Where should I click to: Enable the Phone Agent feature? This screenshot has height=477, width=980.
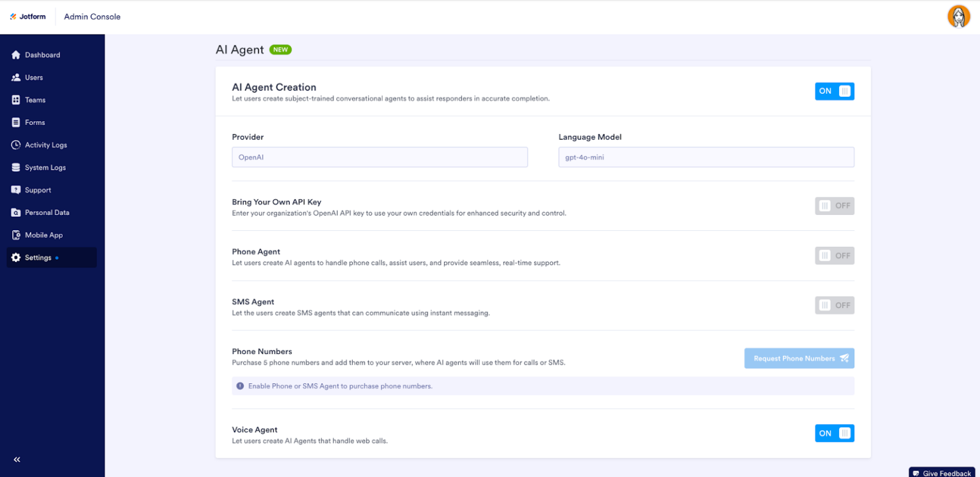coord(835,255)
